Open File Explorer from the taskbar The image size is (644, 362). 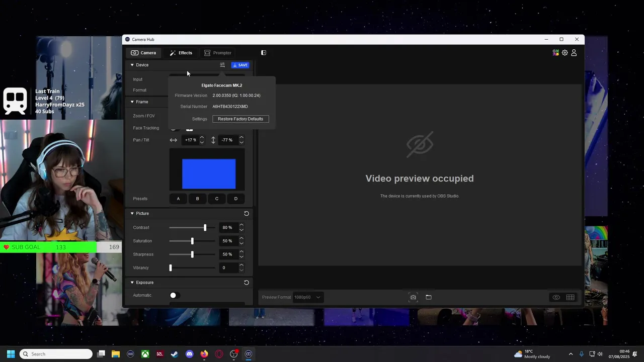(116, 354)
